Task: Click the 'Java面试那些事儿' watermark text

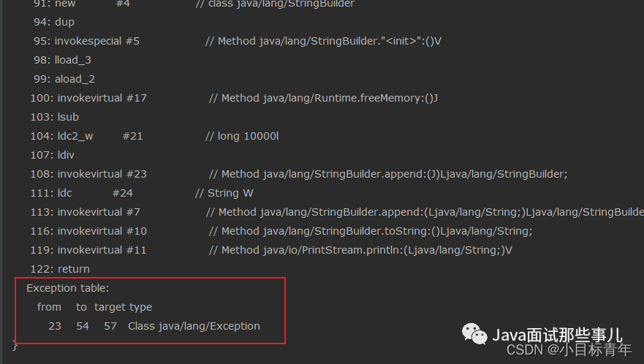Action: (x=557, y=335)
